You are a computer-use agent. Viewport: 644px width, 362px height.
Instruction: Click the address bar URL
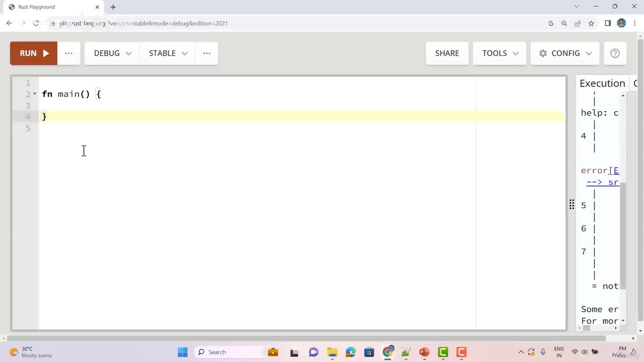tap(143, 23)
